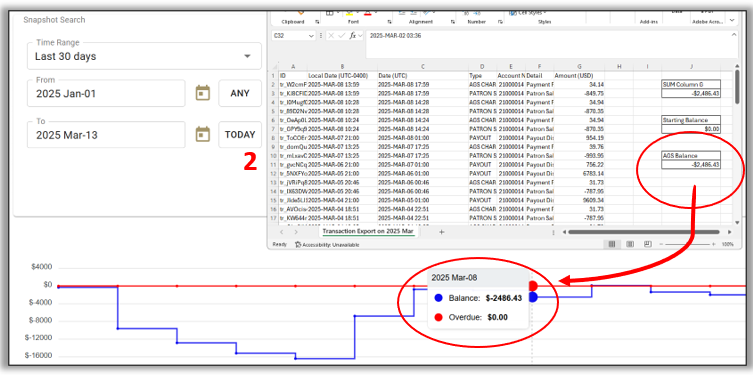This screenshot has height=375, width=753.
Task: Click the From date field showing 2025 Jan-01
Action: 106,93
